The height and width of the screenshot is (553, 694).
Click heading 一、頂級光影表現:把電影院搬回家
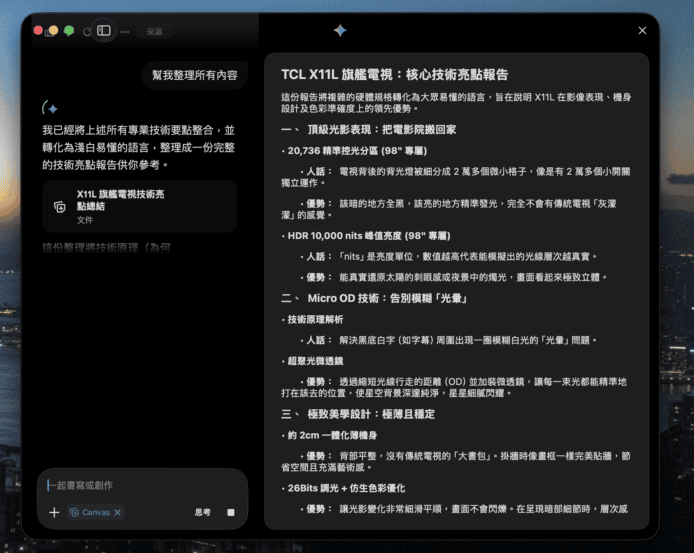pyautogui.click(x=368, y=129)
